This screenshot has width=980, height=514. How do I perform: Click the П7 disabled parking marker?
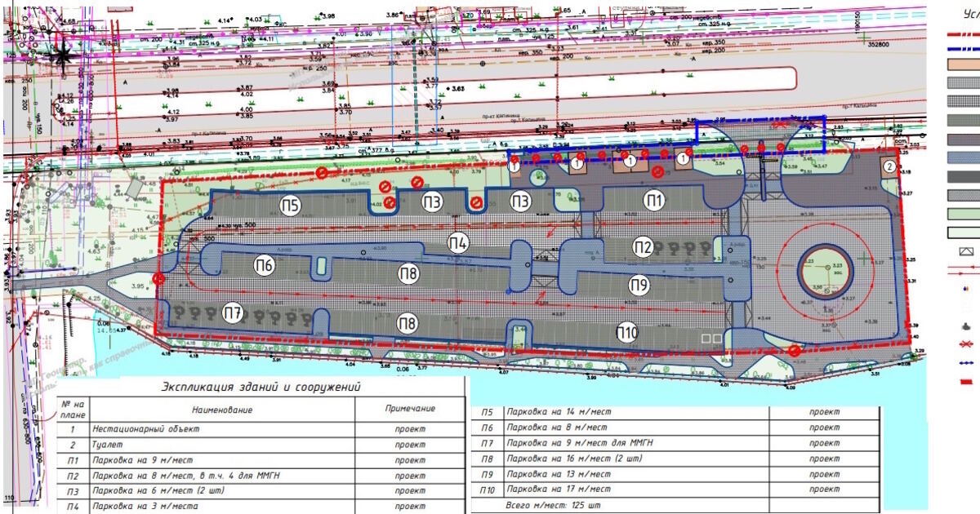(234, 312)
